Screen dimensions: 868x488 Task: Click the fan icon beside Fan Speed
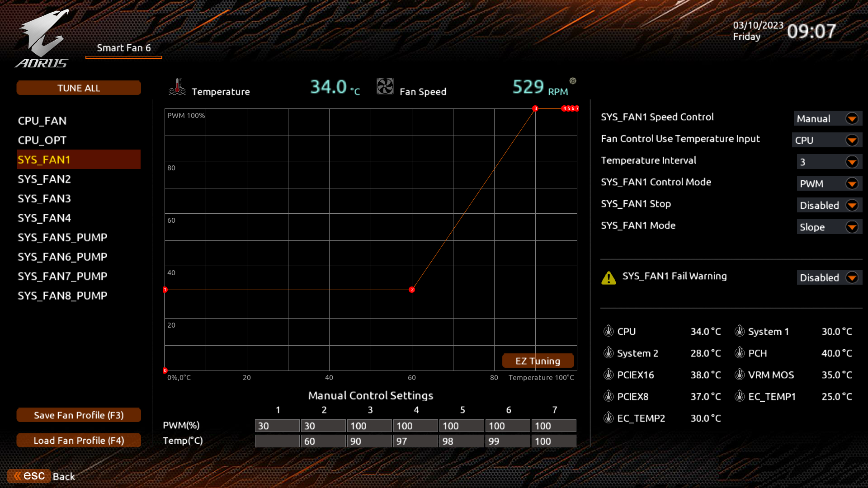(385, 86)
